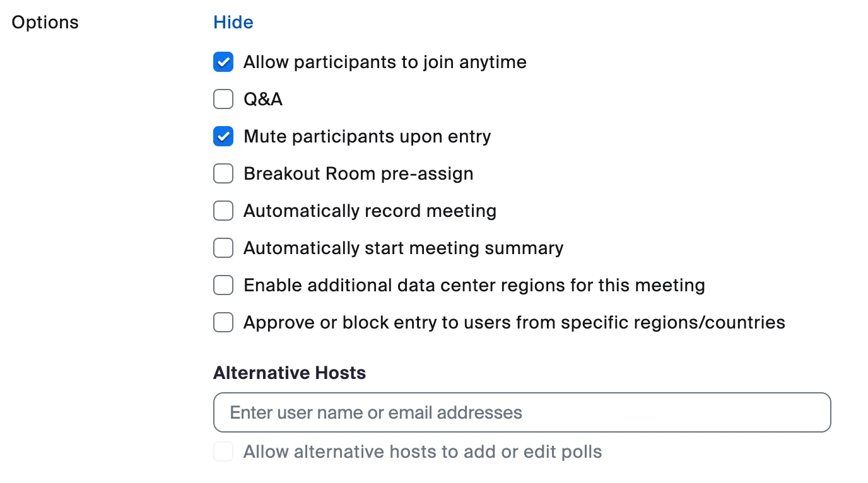Click the 'Automatically start meeting summary' label text

[x=403, y=248]
